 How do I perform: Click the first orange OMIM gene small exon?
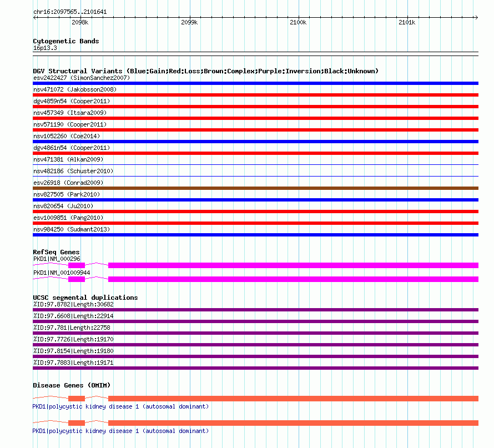(77, 399)
